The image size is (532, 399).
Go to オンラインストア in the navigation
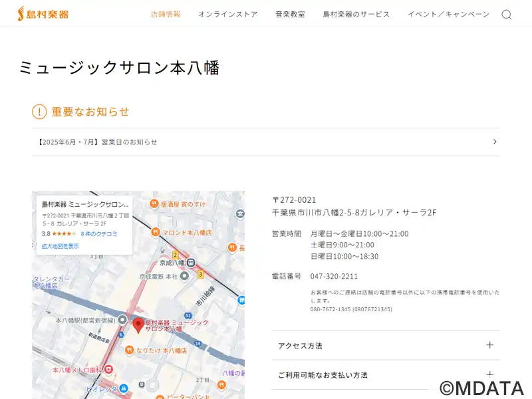click(x=228, y=14)
